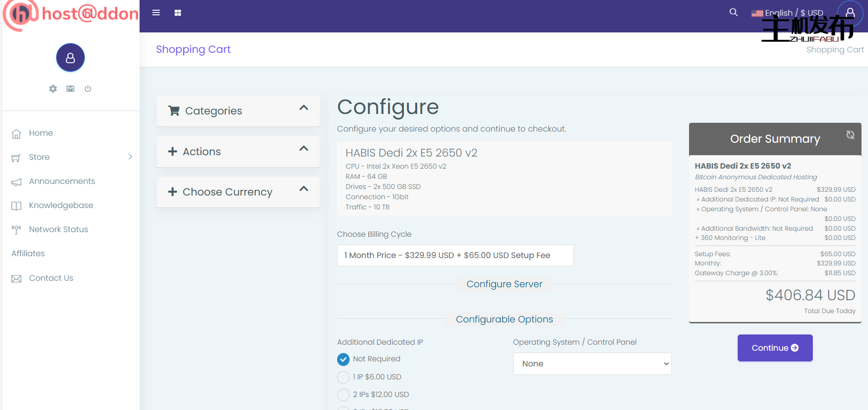
Task: Click the Home house icon
Action: click(16, 134)
